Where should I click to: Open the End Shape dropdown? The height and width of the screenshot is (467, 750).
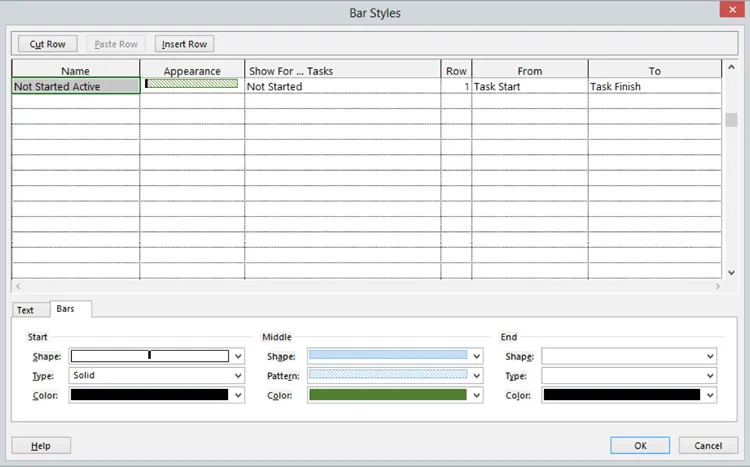[710, 356]
